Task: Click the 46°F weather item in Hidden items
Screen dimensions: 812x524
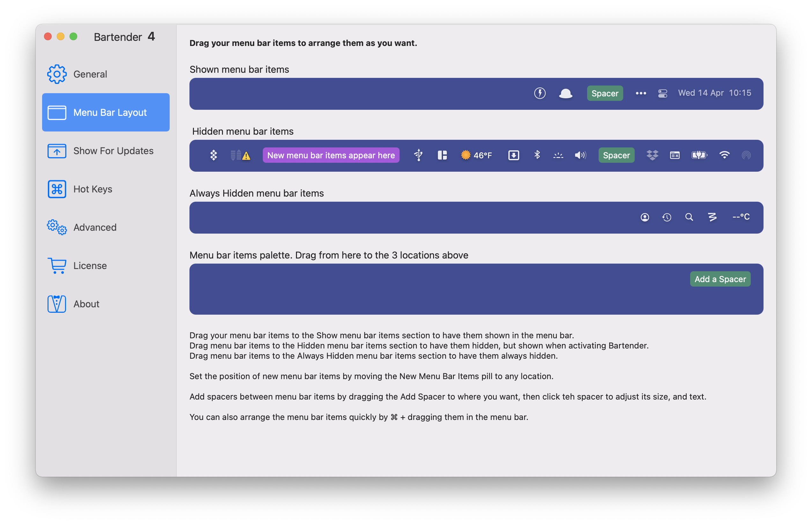Action: pos(476,155)
